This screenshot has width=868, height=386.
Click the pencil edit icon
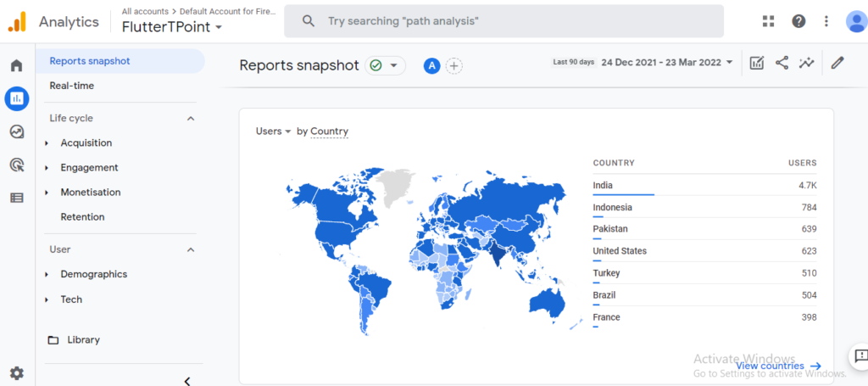pyautogui.click(x=837, y=63)
